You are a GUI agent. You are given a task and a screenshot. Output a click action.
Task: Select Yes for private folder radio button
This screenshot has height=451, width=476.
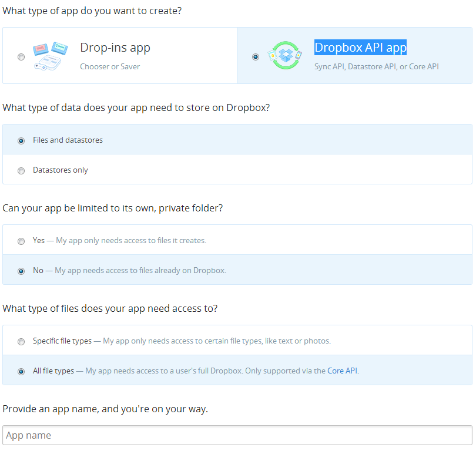[x=21, y=241]
